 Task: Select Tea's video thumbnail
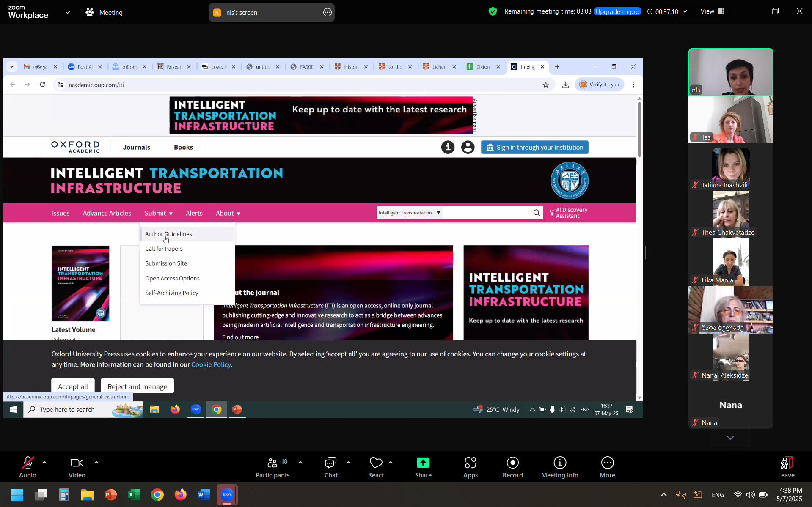(x=730, y=120)
